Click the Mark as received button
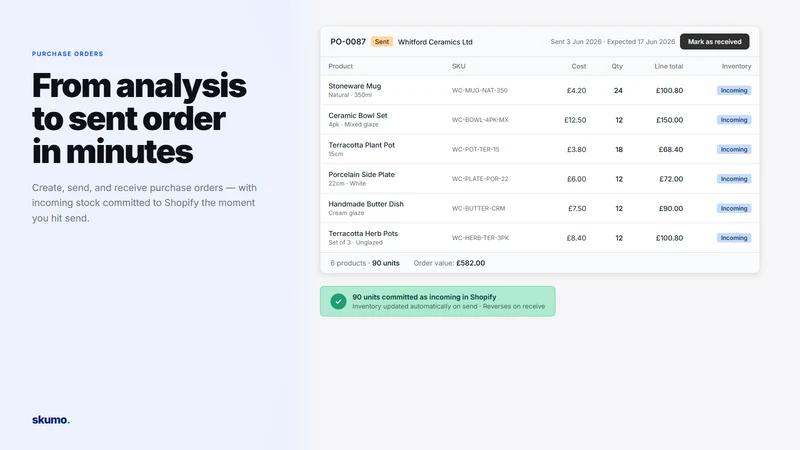The width and height of the screenshot is (800, 450). coord(714,42)
